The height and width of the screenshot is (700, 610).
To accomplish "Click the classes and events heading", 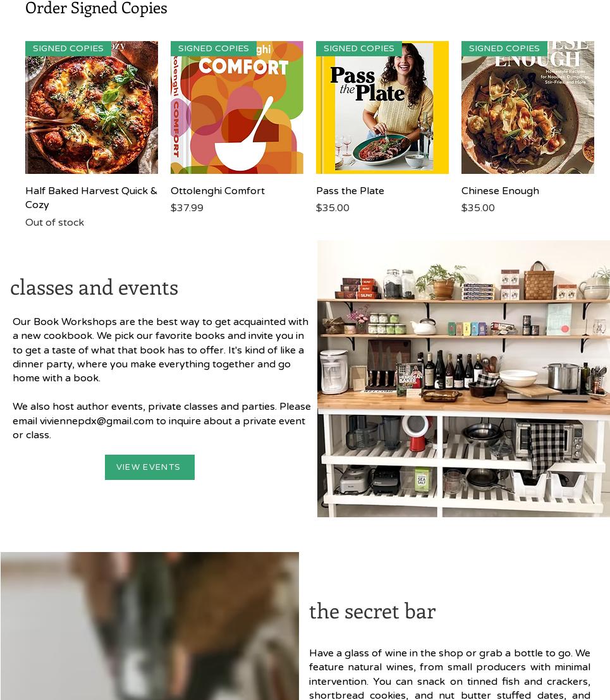I will pyautogui.click(x=94, y=288).
